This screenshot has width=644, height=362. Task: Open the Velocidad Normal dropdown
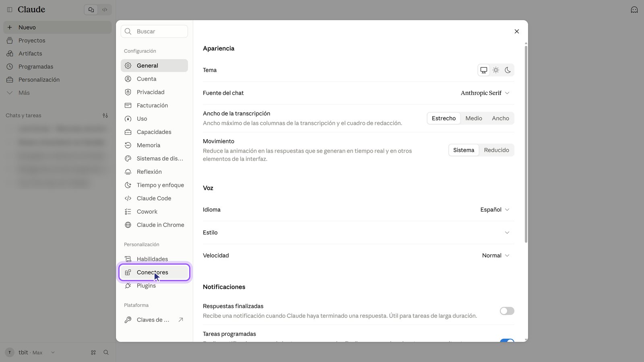tap(496, 255)
